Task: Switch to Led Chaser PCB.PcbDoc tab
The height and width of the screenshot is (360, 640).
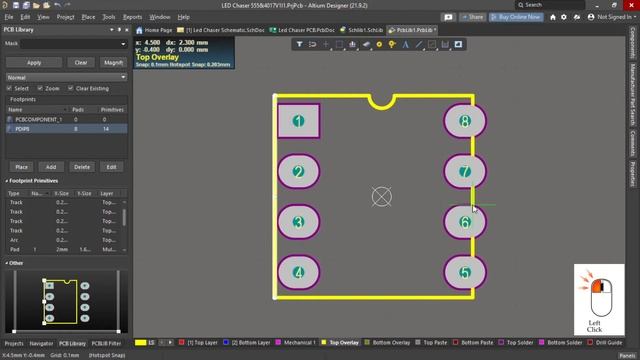Action: pos(302,30)
